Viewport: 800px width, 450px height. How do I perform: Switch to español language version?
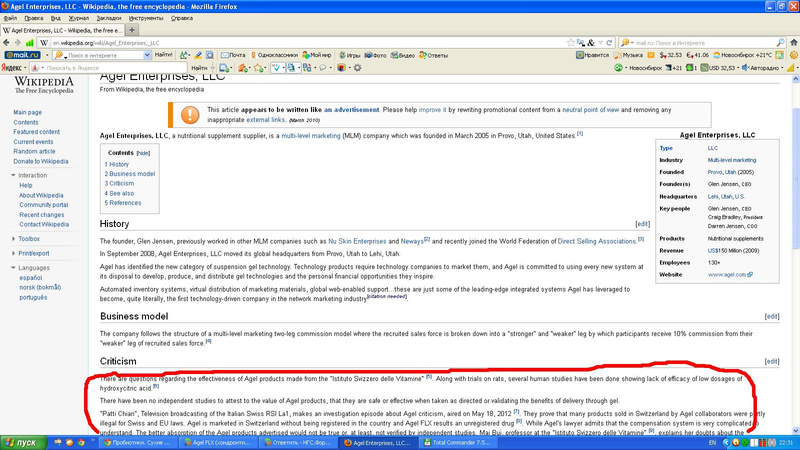click(31, 278)
